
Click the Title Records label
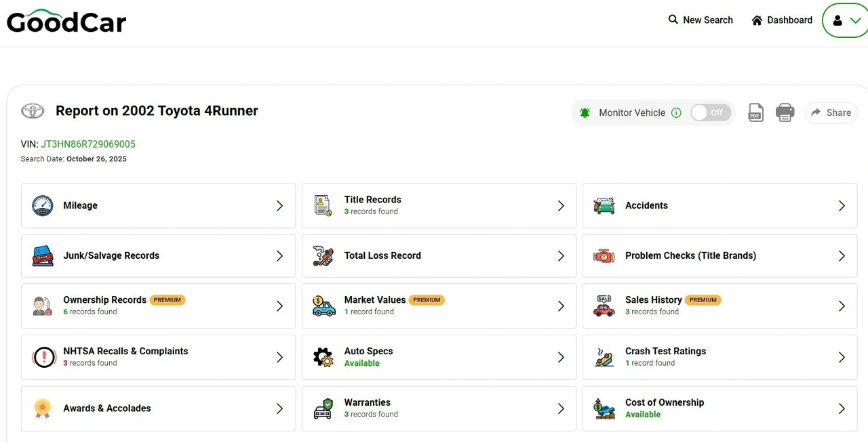(372, 199)
